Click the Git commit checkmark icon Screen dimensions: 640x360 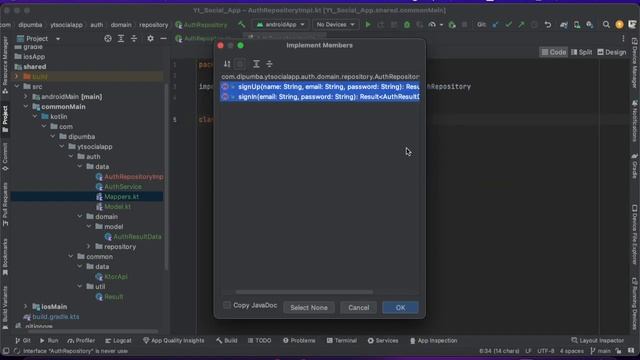point(508,24)
